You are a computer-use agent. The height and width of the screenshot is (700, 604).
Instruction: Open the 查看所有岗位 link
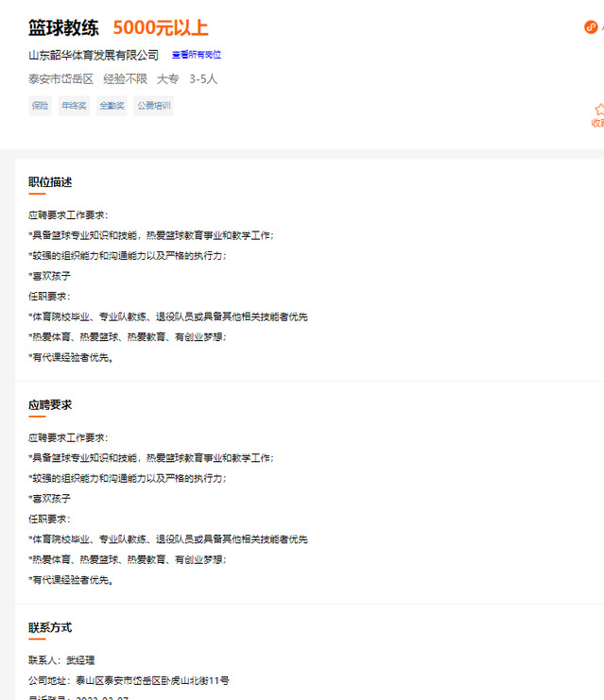point(196,55)
